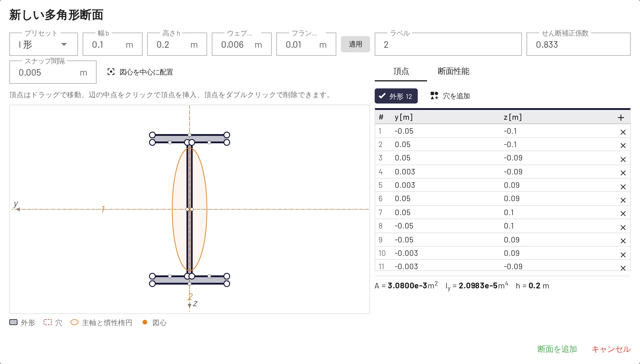Click the 高さ h input field
The image size is (640, 364).
(177, 44)
